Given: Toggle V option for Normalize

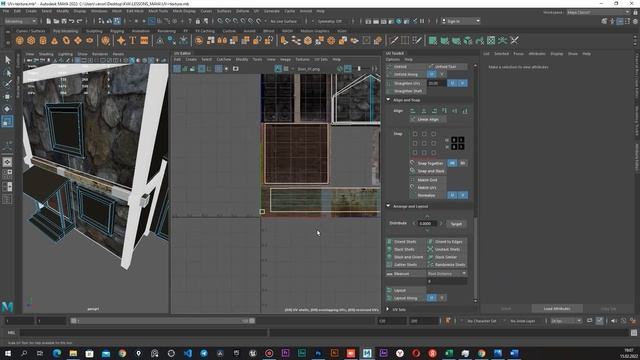Looking at the screenshot, I should [462, 195].
